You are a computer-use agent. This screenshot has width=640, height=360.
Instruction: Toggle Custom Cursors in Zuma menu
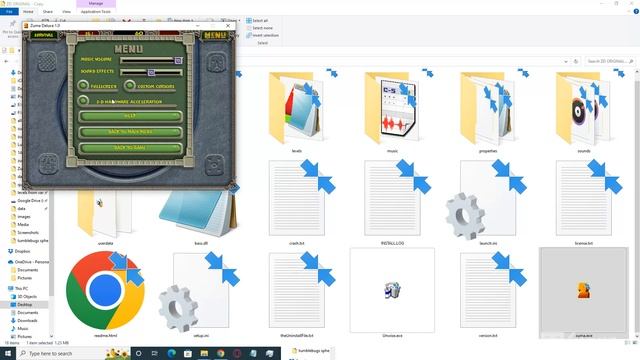tap(130, 85)
